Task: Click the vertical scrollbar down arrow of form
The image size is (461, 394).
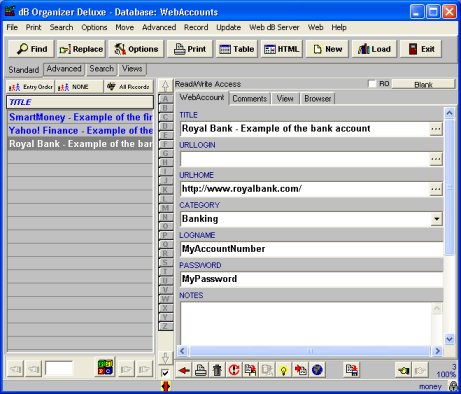Action: (x=449, y=339)
